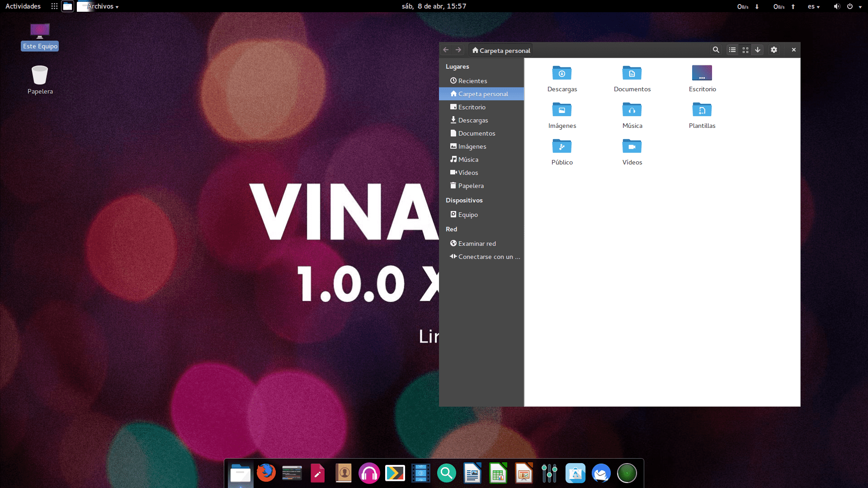Show the applications grid icon in top bar
868x488 pixels.
point(54,6)
